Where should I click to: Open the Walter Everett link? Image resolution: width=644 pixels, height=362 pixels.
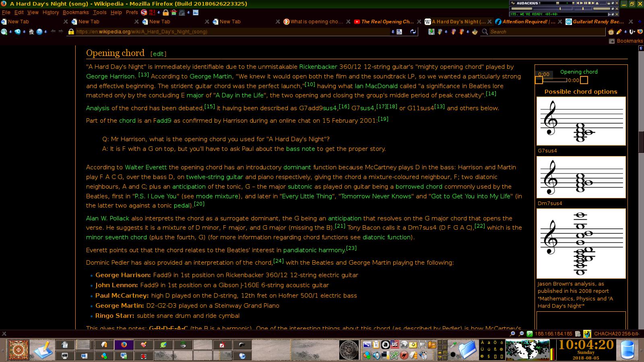click(146, 167)
